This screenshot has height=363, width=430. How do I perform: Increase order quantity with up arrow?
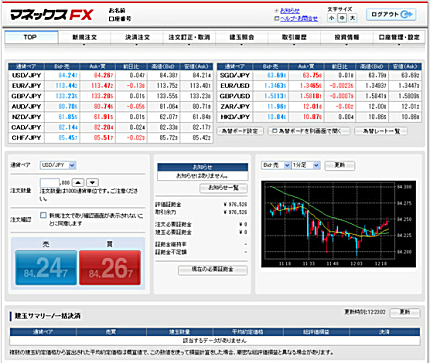click(x=78, y=182)
